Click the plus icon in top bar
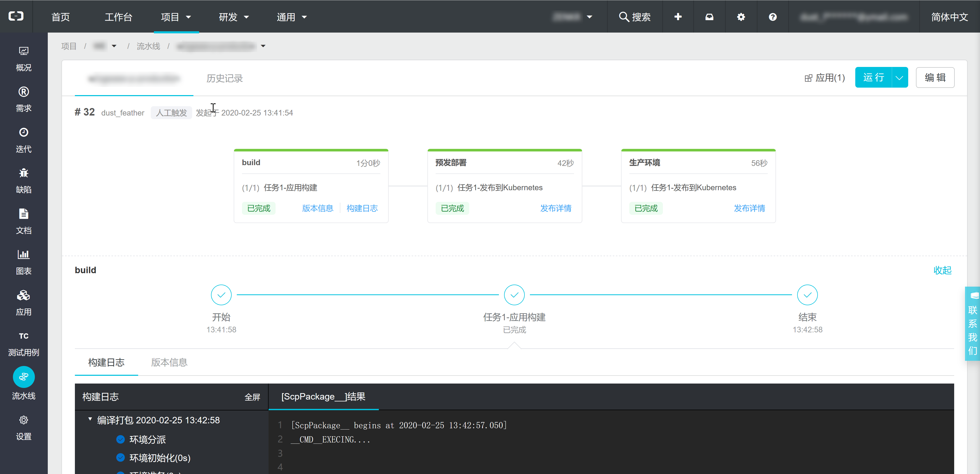The width and height of the screenshot is (980, 474). click(678, 17)
